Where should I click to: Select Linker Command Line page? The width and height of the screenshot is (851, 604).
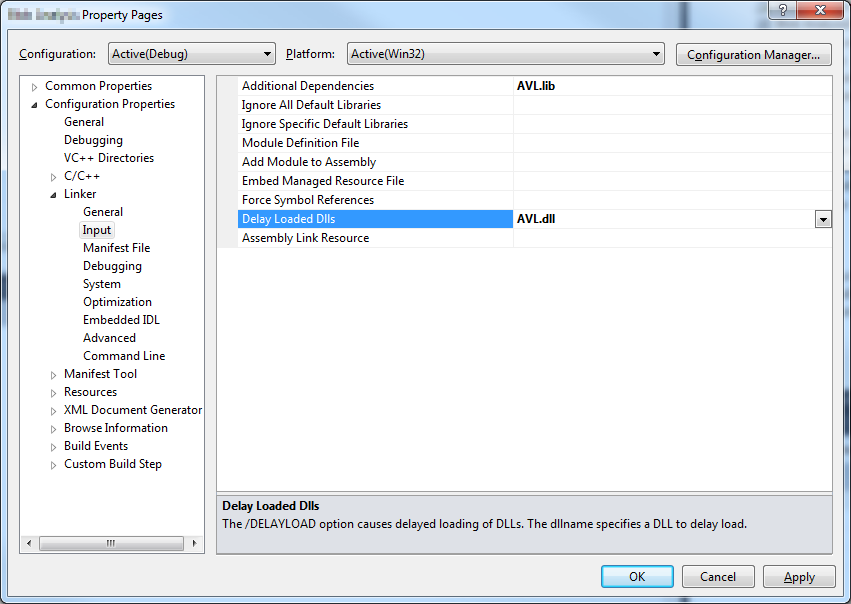click(x=124, y=356)
